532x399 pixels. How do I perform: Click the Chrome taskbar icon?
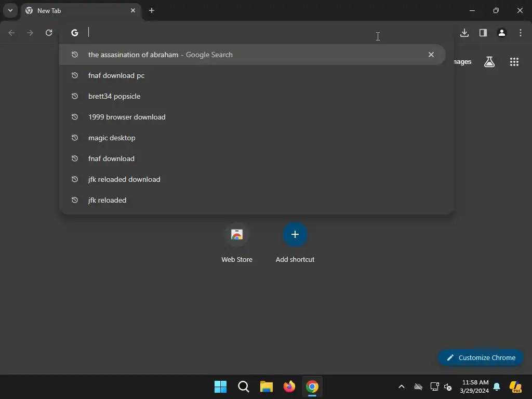[x=312, y=387]
